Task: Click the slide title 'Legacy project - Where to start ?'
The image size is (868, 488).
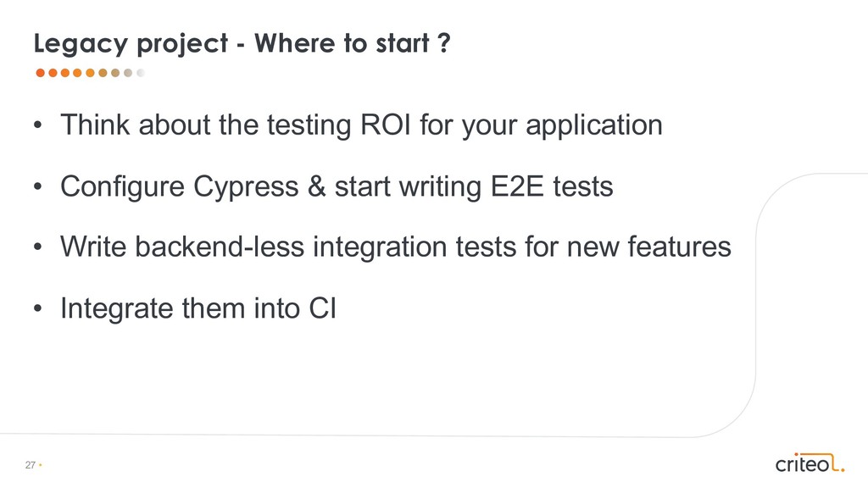Action: [x=242, y=44]
